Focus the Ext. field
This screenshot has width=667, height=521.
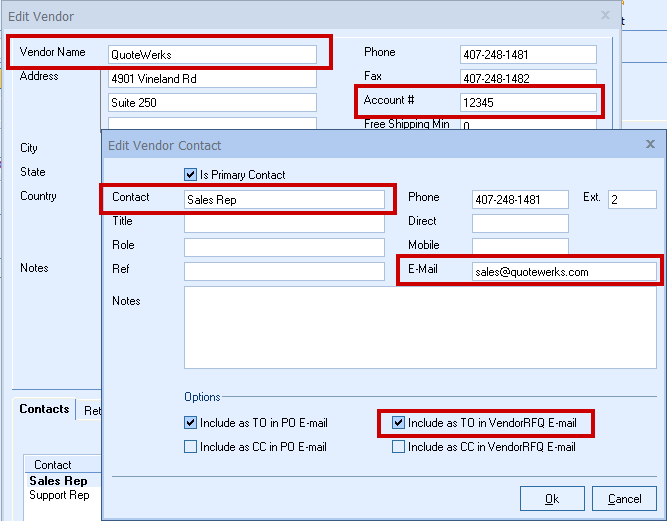631,199
